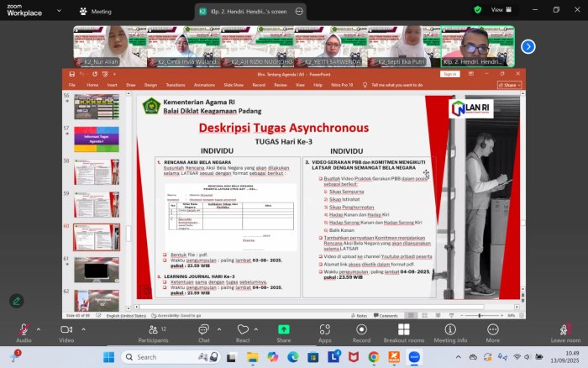Screen dimensions: 588x368
Task: Unmute the Audio microphone in Zoom toolbar
Action: pyautogui.click(x=23, y=329)
